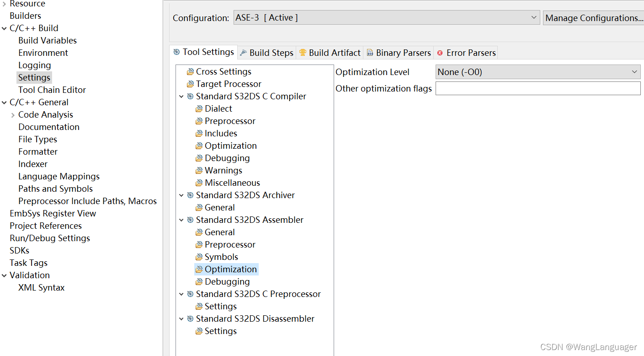644x356 pixels.
Task: Switch to the Build Steps tab
Action: click(x=266, y=53)
